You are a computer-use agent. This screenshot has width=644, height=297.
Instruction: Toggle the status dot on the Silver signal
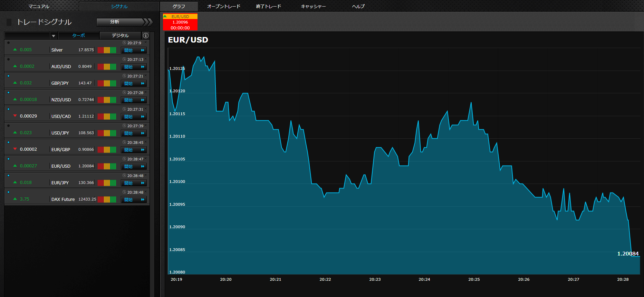pyautogui.click(x=8, y=43)
